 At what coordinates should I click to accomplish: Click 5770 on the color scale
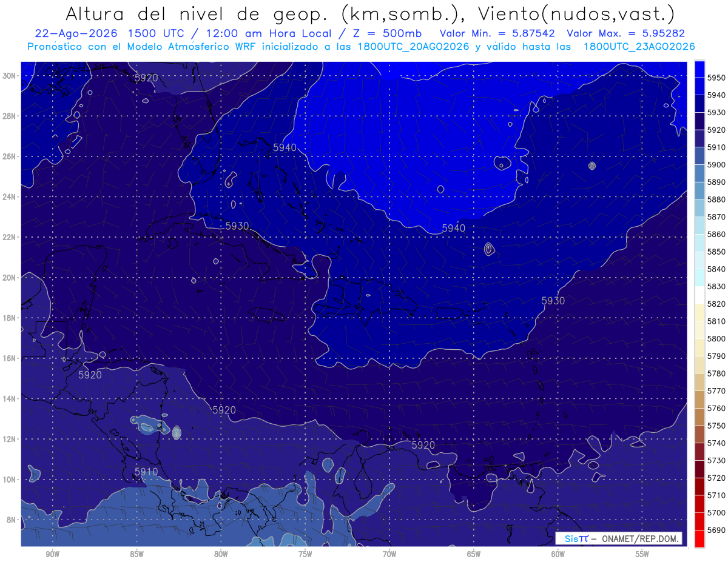[716, 391]
